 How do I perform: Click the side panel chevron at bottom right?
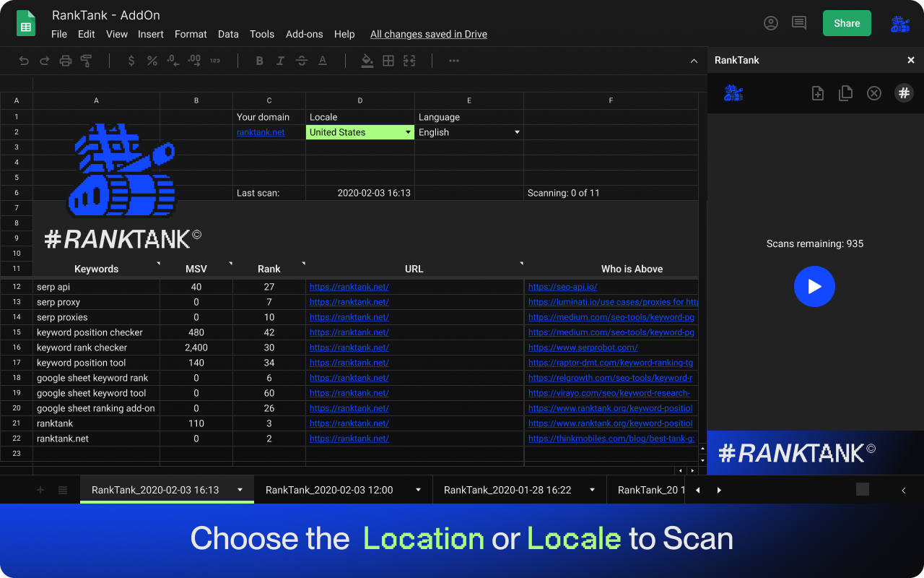(x=904, y=491)
